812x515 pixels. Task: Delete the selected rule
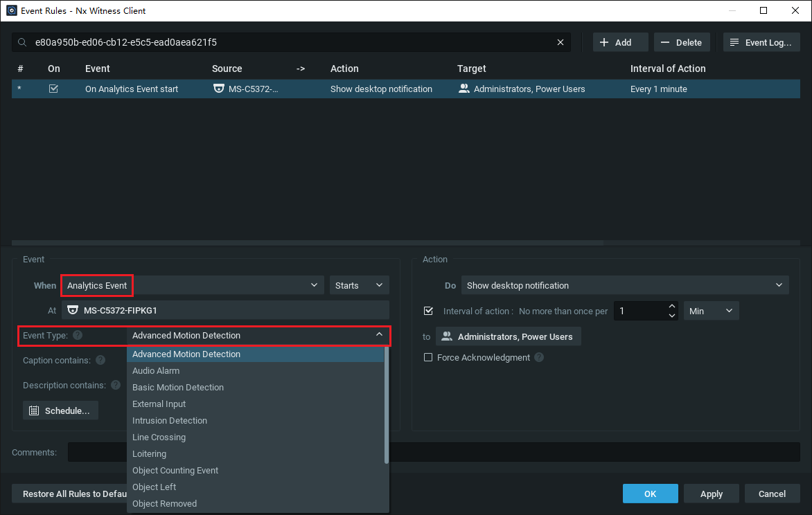[682, 42]
